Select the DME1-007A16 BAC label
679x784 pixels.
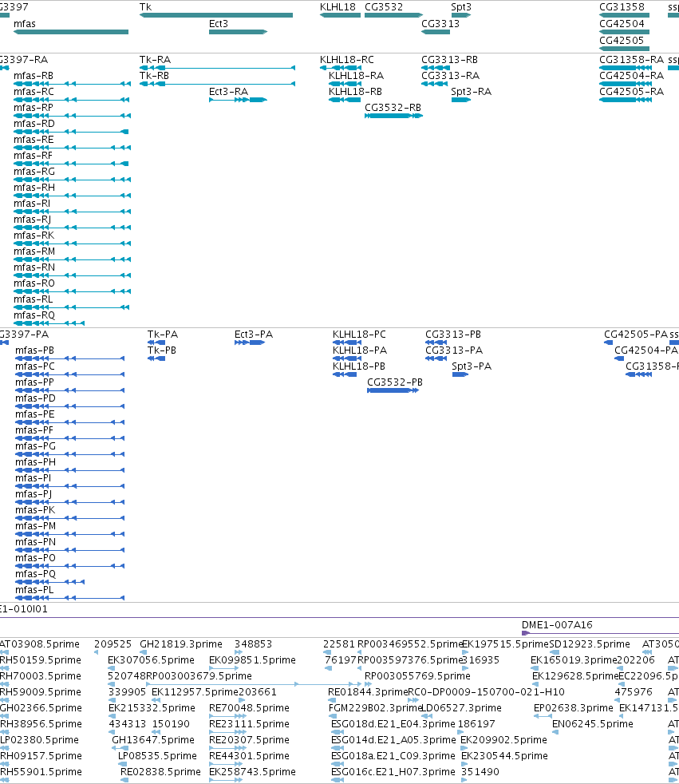click(557, 624)
